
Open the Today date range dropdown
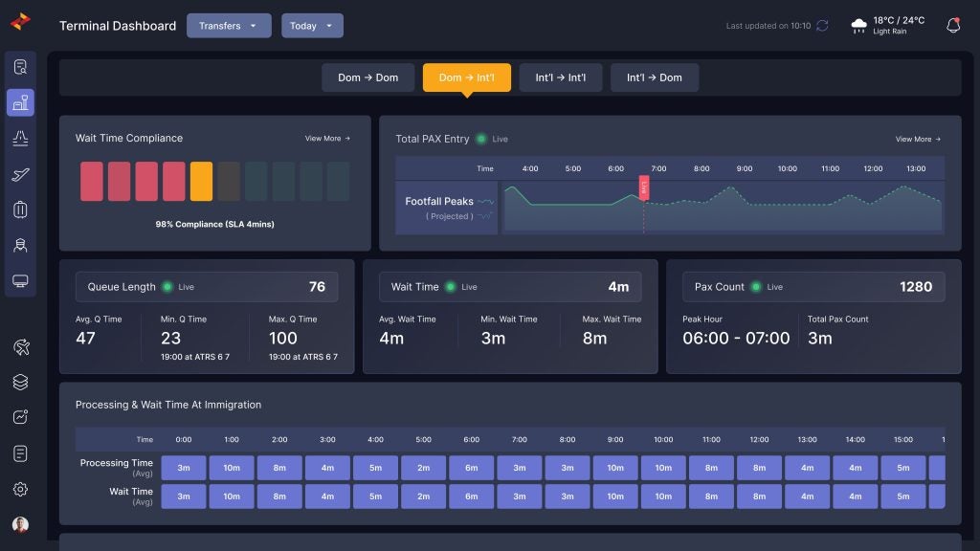(312, 26)
